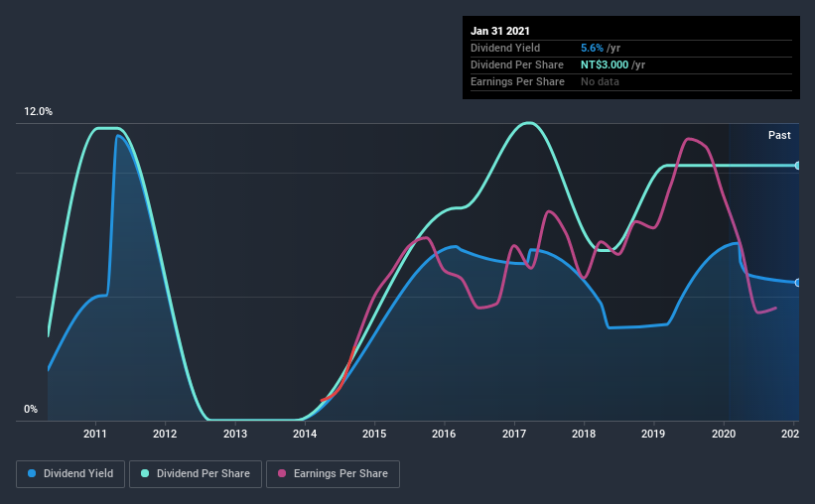This screenshot has width=815, height=504.
Task: Click the tooltip Dividend Per Share row label
Action: pos(516,64)
